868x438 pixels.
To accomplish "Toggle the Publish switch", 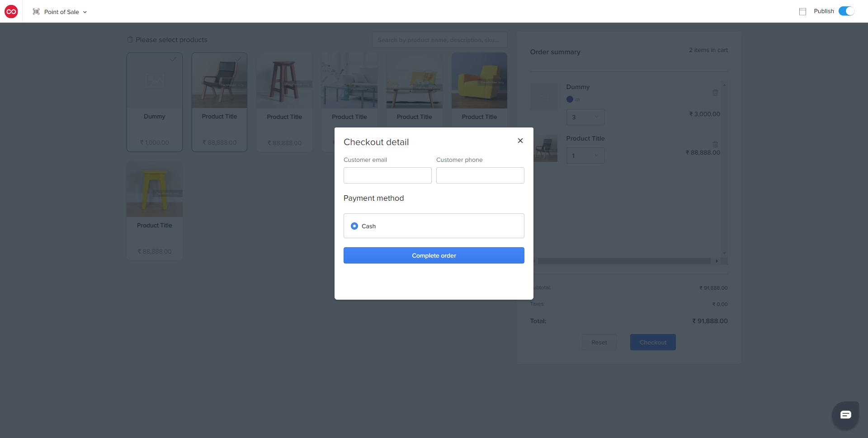I will 846,11.
